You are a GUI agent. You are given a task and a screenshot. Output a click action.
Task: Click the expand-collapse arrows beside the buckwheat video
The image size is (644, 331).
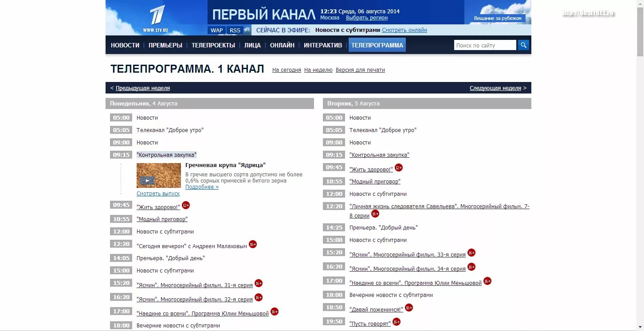[121, 179]
